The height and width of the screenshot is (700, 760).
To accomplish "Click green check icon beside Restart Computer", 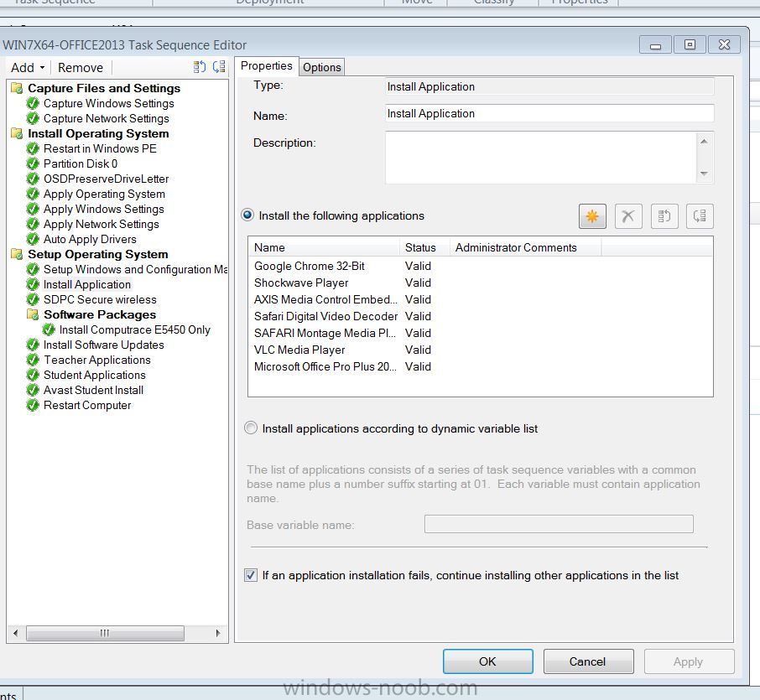I will [x=33, y=405].
